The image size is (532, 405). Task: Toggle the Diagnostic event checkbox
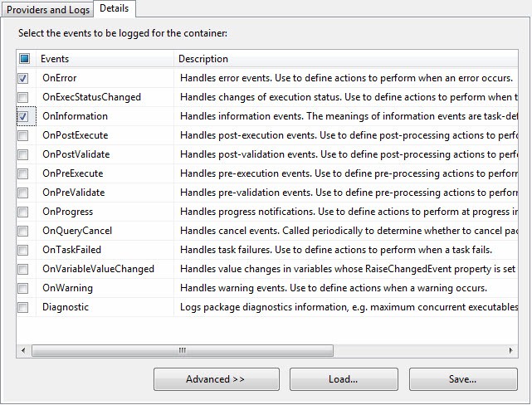point(23,307)
